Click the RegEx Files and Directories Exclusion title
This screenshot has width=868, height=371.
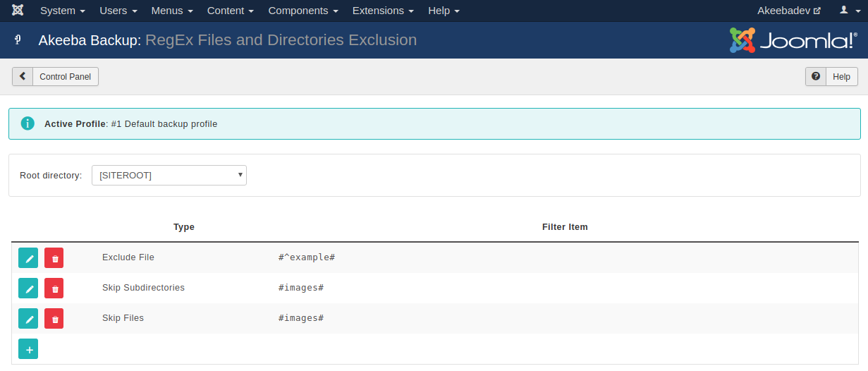coord(281,40)
